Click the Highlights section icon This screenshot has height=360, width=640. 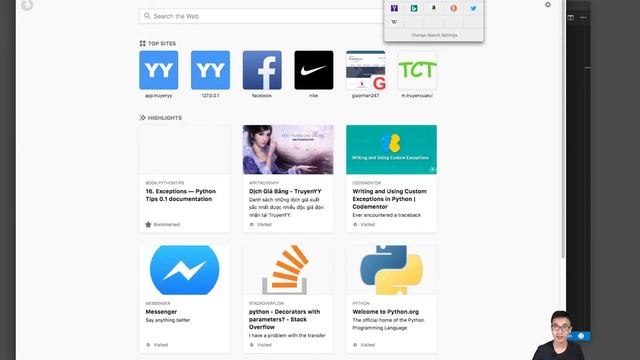[142, 118]
